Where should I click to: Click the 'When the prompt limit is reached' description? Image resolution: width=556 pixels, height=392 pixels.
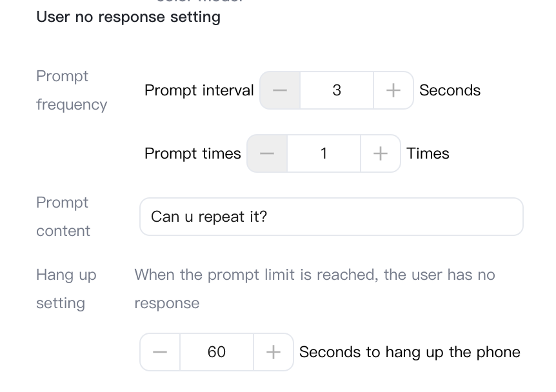tap(314, 275)
